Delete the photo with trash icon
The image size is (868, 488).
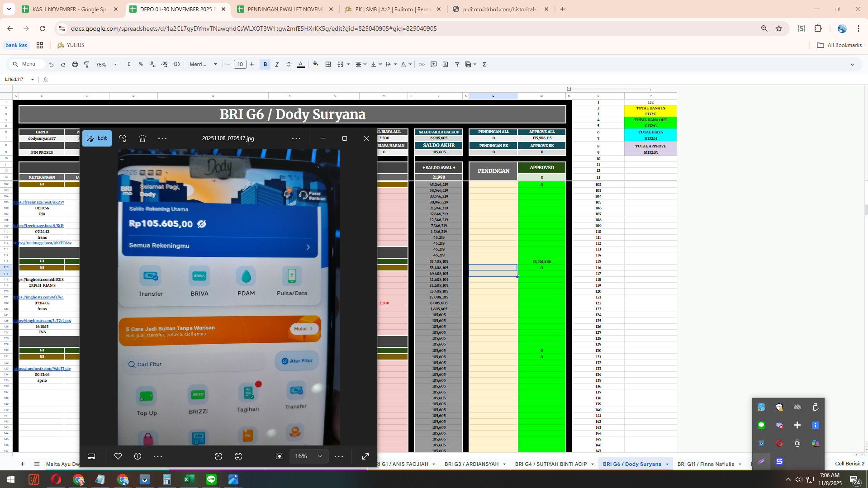point(142,138)
